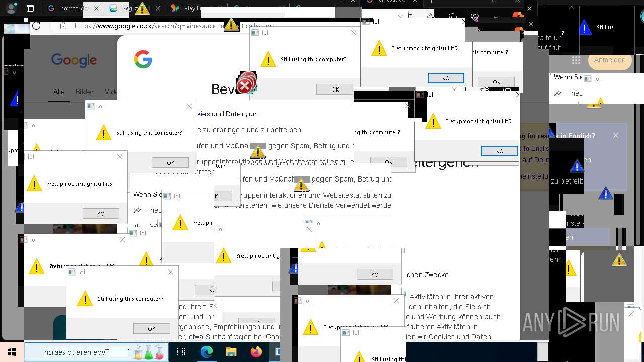This screenshot has height=362, width=644.
Task: Click the mirrored taskbar search box
Action: [x=96, y=352]
